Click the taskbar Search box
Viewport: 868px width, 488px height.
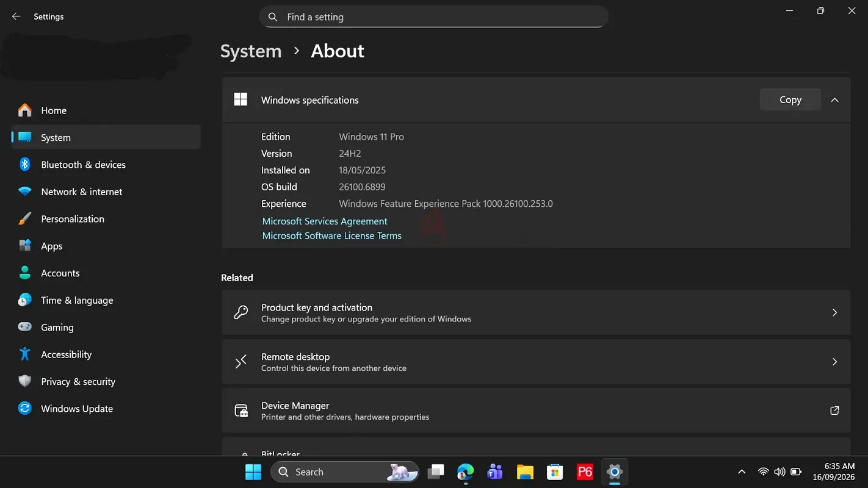[x=345, y=472]
